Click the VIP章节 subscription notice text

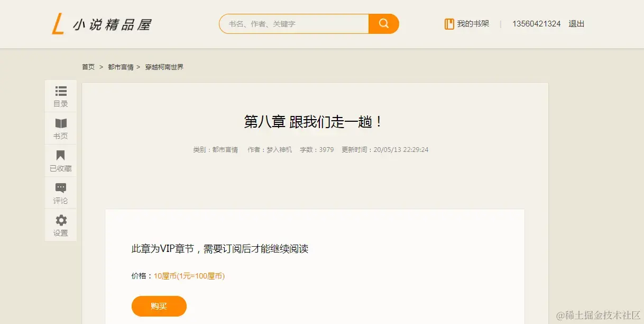pyautogui.click(x=220, y=249)
